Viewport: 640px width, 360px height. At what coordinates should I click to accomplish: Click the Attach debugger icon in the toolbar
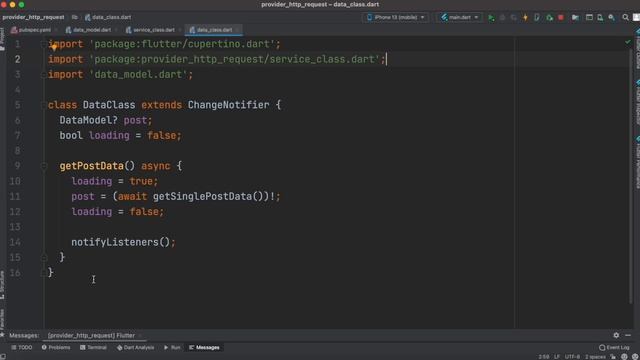(549, 18)
